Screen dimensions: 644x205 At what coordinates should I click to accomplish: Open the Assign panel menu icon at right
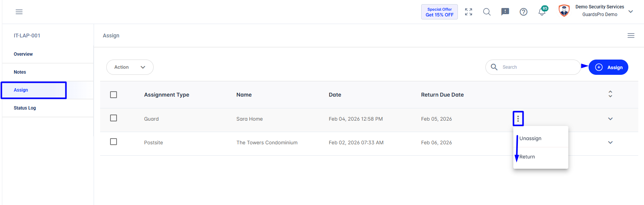631,36
